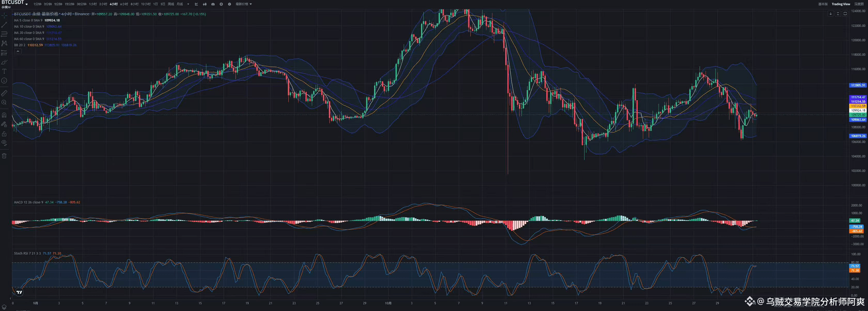The width and height of the screenshot is (868, 311).
Task: Switch to the 15分钟 timeframe
Action: pyautogui.click(x=69, y=4)
